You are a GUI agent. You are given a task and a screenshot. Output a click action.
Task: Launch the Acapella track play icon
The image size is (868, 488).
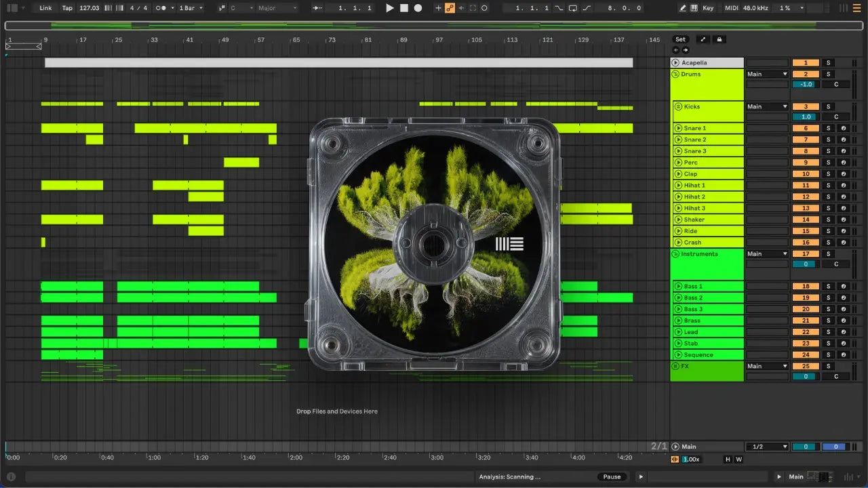[676, 63]
